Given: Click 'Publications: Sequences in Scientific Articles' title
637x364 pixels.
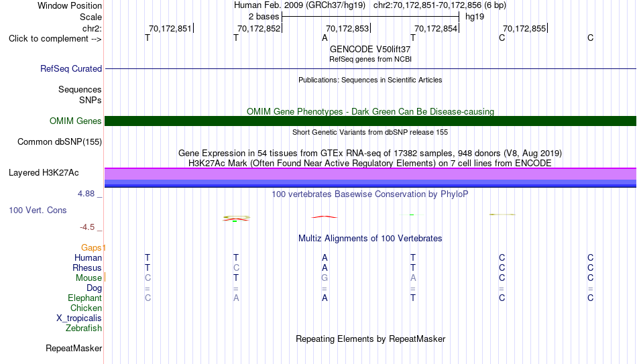Looking at the screenshot, I should [370, 80].
